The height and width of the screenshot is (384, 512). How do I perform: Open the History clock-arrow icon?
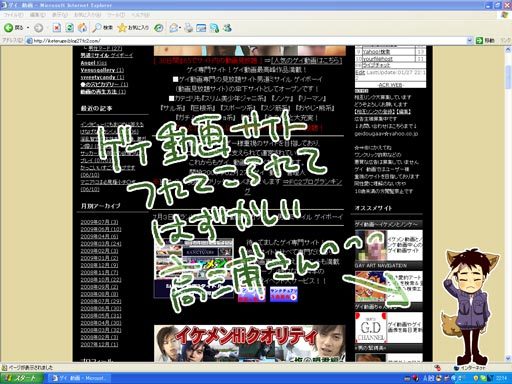click(159, 28)
